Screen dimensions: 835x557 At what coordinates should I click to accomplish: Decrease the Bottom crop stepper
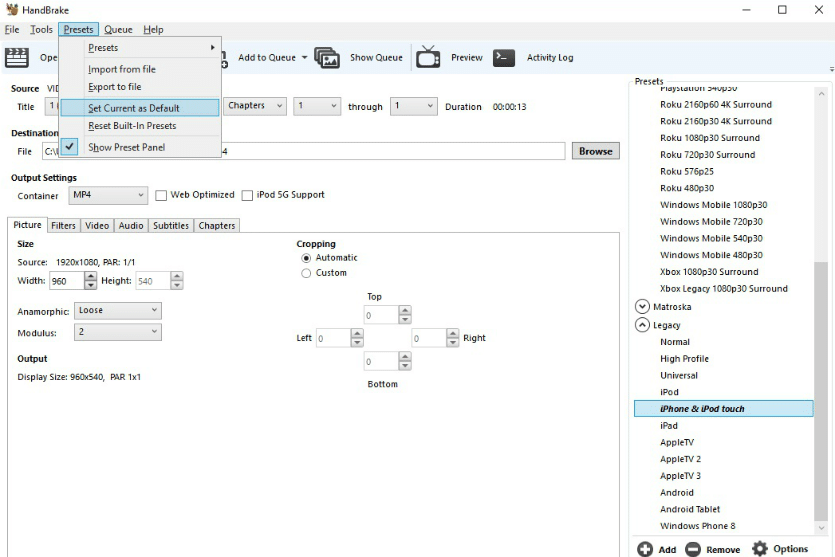[x=405, y=366]
